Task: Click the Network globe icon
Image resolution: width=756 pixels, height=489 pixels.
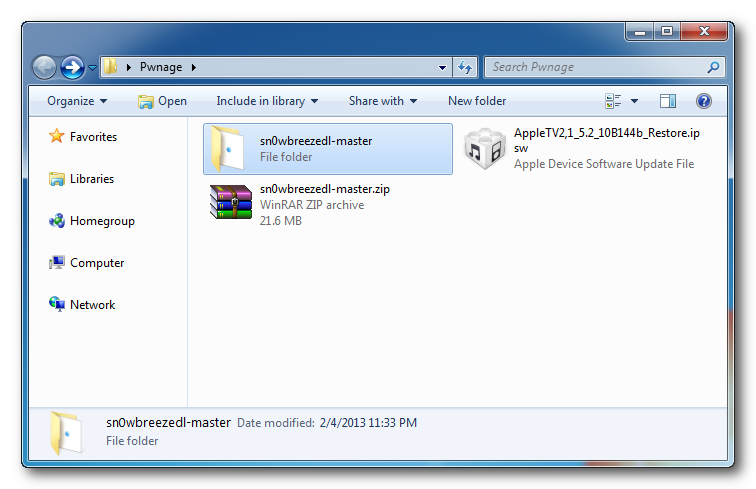Action: 56,304
